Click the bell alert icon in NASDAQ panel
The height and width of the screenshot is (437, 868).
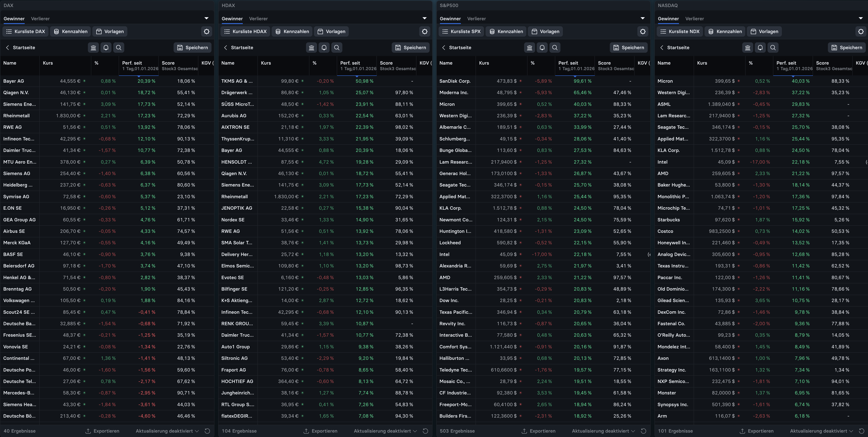[x=760, y=48]
